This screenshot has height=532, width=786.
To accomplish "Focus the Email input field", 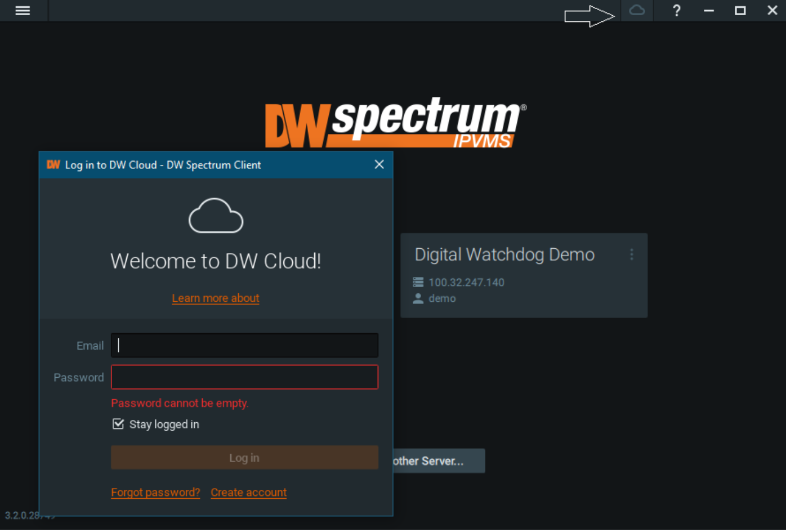I will (x=244, y=346).
